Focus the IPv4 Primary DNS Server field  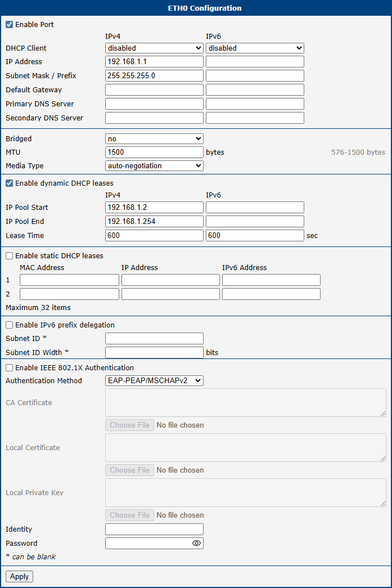[x=155, y=104]
